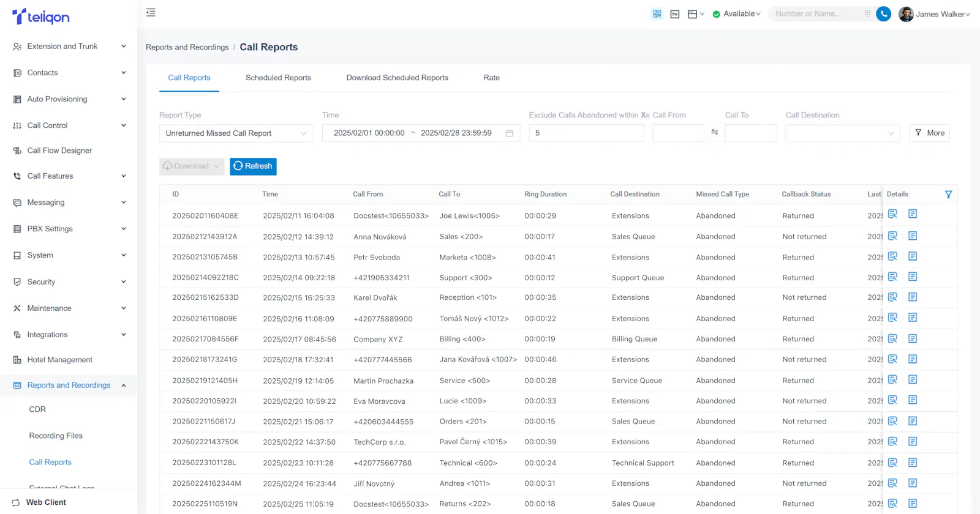The height and width of the screenshot is (514, 980).
Task: Expand the Messaging menu
Action: click(x=69, y=203)
